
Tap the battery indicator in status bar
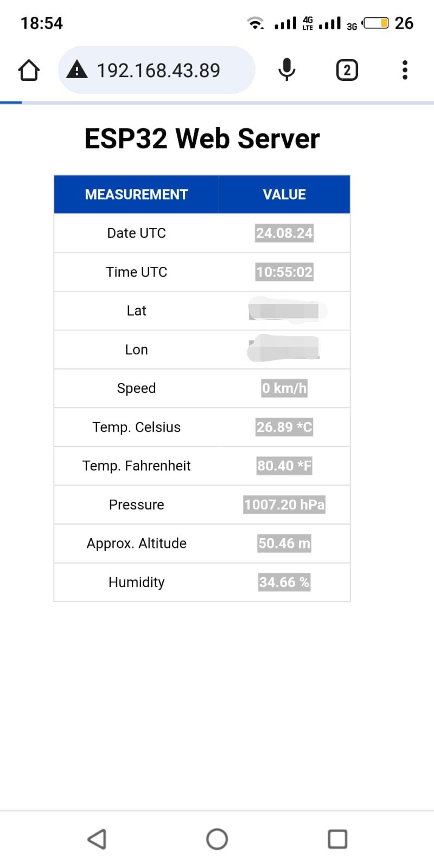tap(377, 23)
